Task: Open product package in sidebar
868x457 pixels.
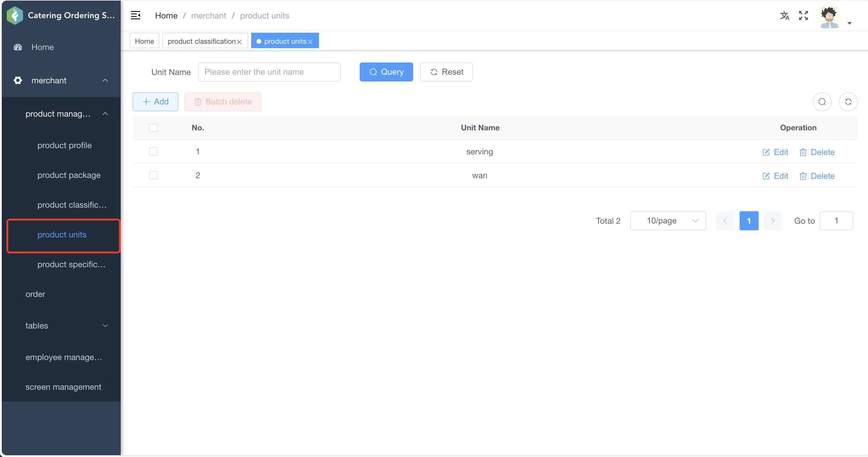Action: click(x=69, y=175)
